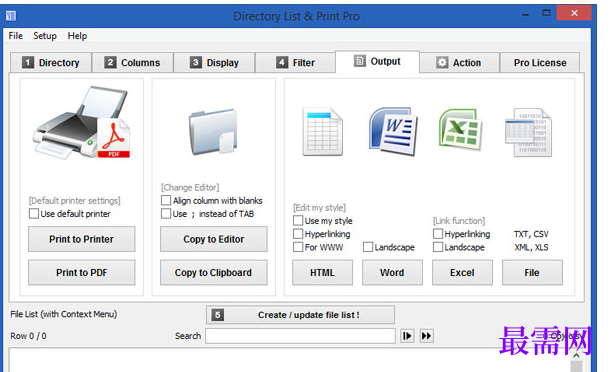Open the Change Editor link
611x372 pixels.
coord(190,187)
